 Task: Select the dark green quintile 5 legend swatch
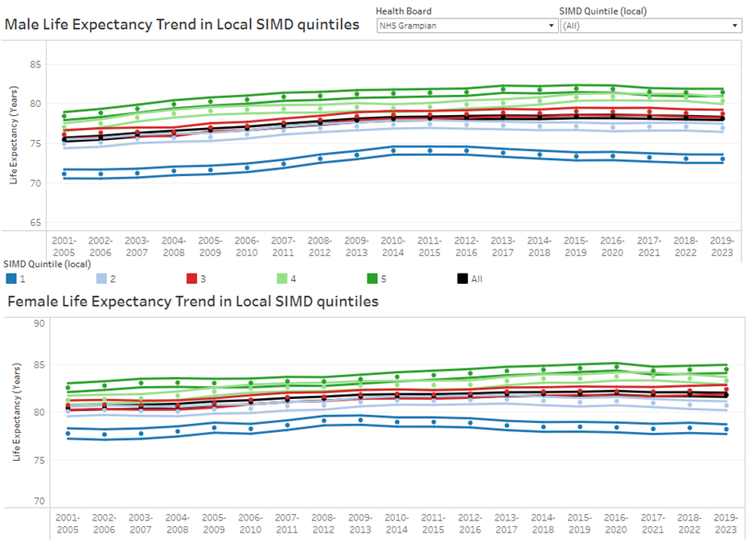click(x=372, y=279)
